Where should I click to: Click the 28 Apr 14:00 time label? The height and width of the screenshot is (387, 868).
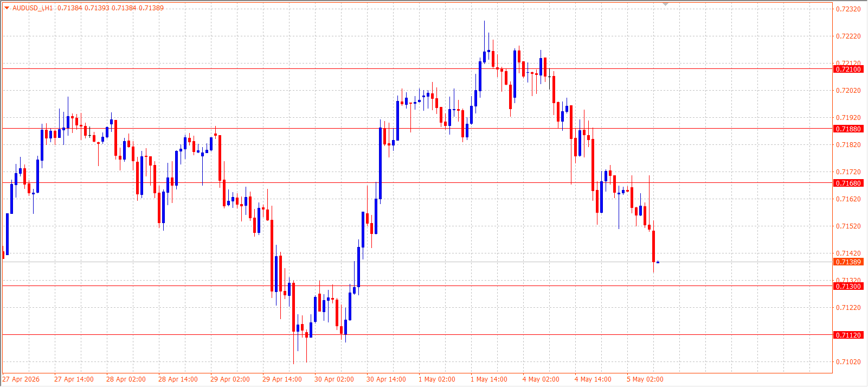[178, 379]
